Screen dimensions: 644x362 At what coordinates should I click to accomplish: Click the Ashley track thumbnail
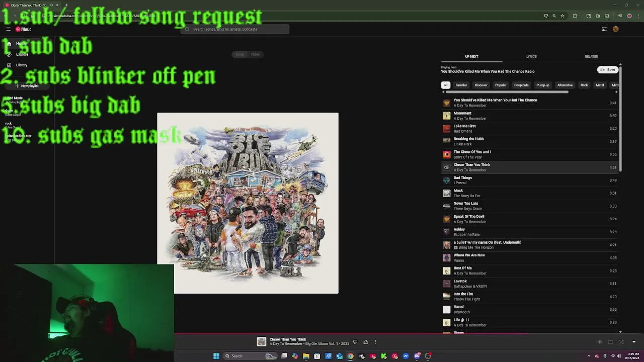(x=446, y=232)
